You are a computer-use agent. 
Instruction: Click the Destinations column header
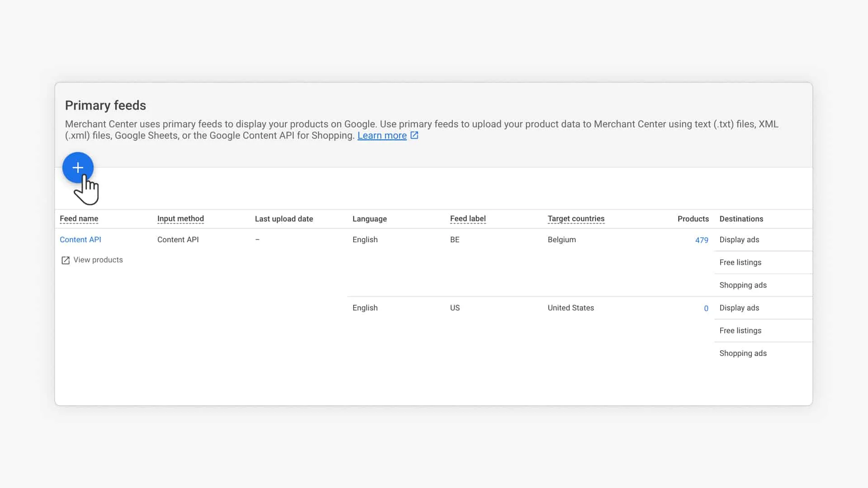point(741,219)
